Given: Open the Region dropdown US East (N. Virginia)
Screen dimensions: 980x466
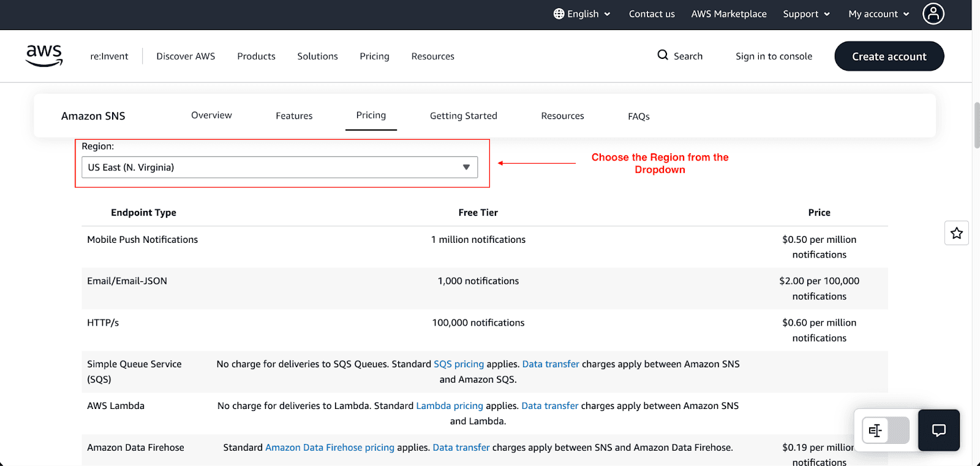Looking at the screenshot, I should click(x=279, y=167).
